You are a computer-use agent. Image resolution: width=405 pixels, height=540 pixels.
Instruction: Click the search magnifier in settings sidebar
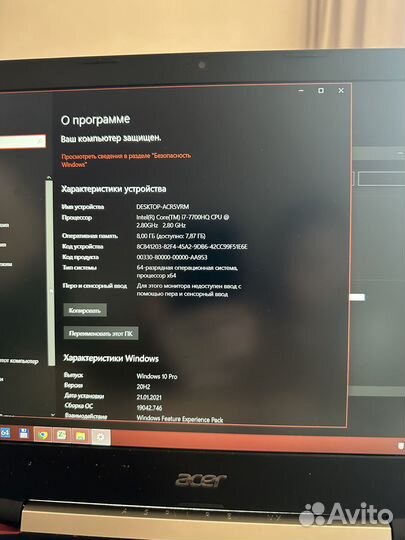coord(40,141)
